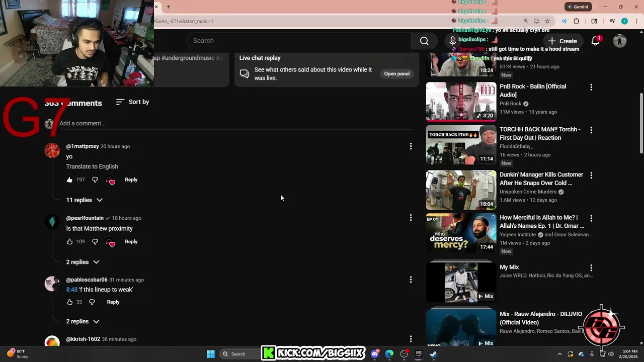Open Epic Games launcher from taskbar
The image size is (644, 362).
click(x=419, y=354)
